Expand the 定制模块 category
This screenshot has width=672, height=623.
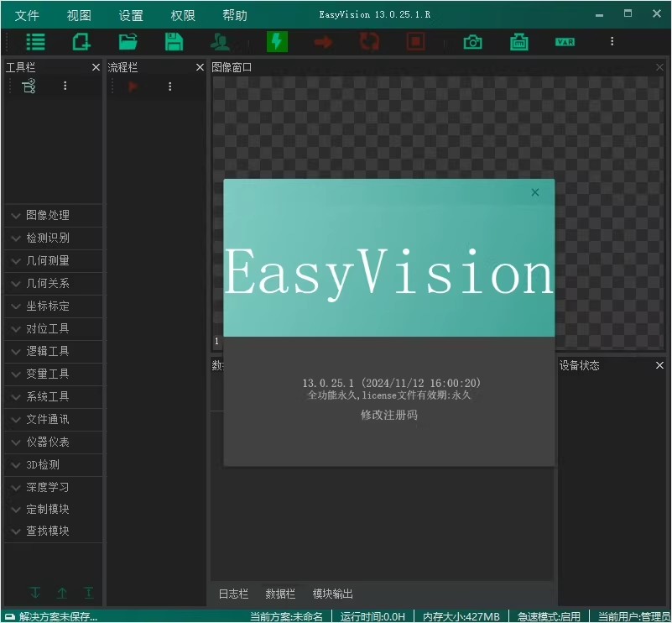pyautogui.click(x=53, y=510)
